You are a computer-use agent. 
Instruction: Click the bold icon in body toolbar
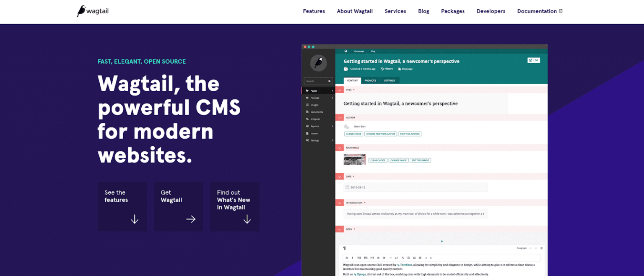(346, 258)
